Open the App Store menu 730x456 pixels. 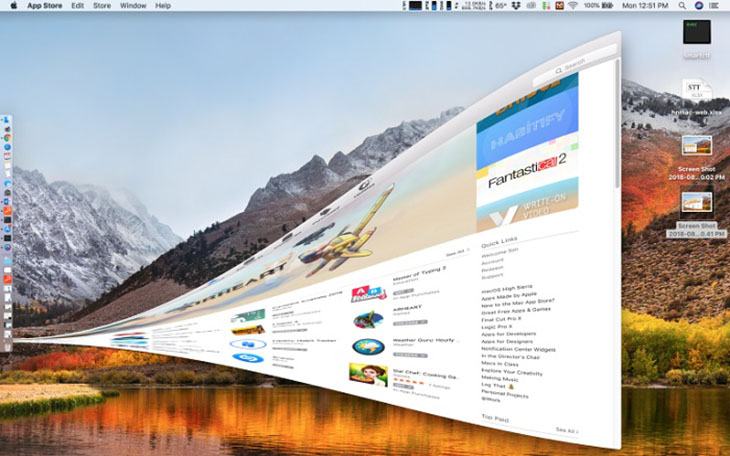(45, 6)
